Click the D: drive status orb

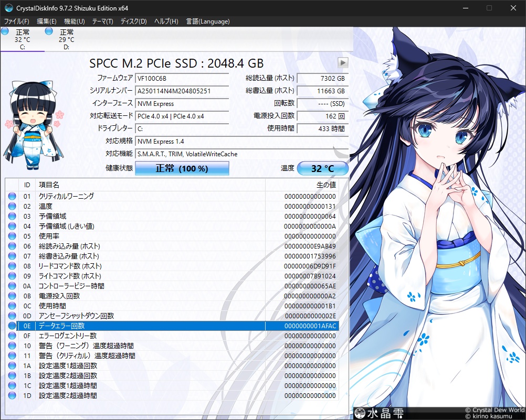tap(49, 31)
